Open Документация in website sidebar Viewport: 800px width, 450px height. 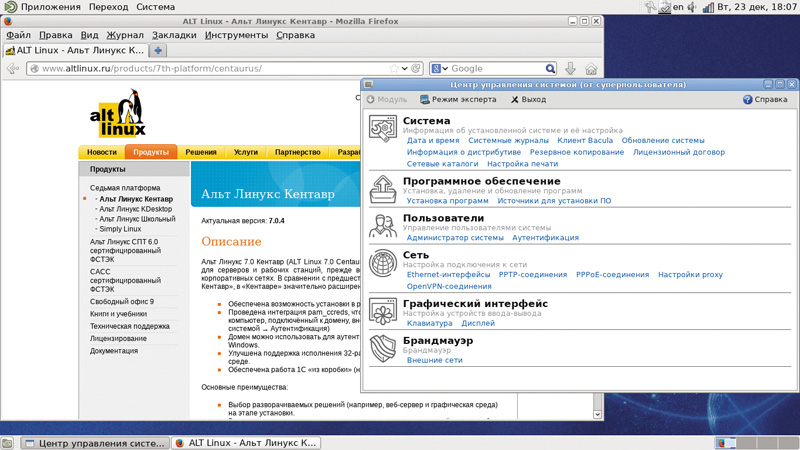[114, 351]
